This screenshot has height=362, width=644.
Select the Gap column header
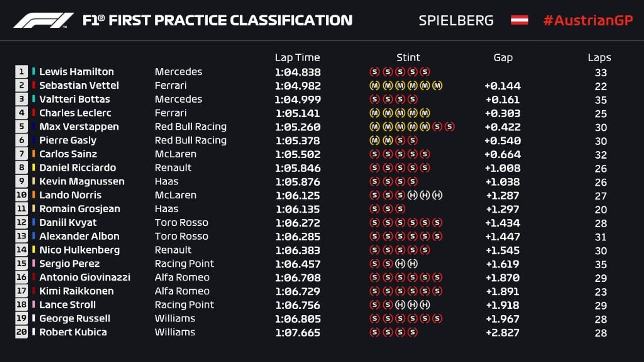coord(503,58)
